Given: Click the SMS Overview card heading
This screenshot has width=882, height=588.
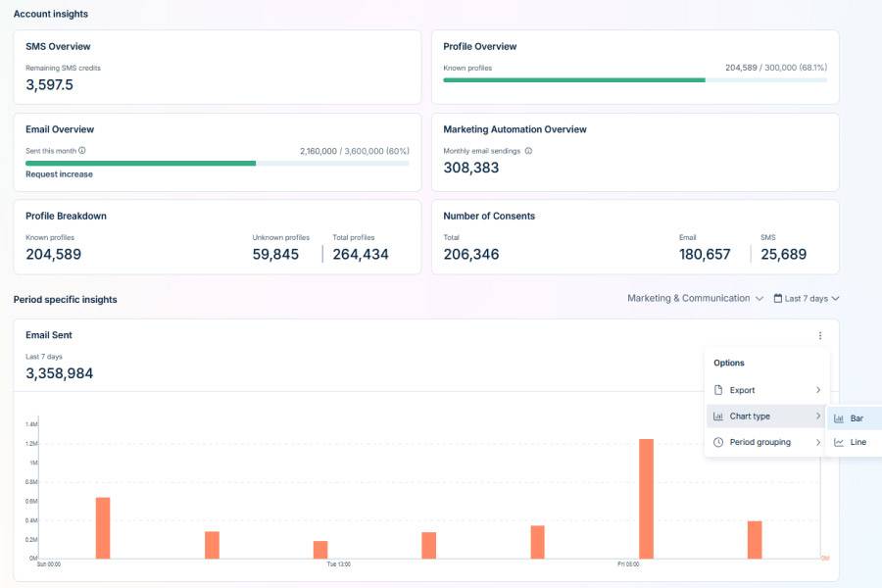Looking at the screenshot, I should pyautogui.click(x=60, y=46).
